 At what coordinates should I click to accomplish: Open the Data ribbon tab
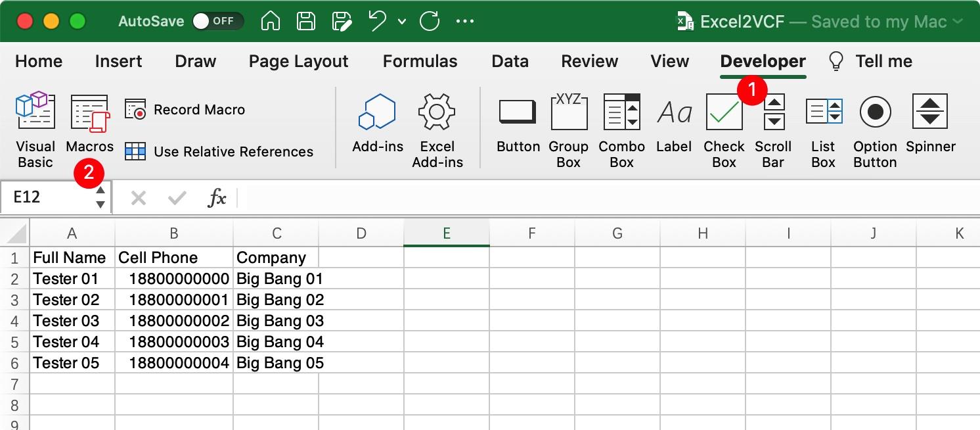coord(510,61)
